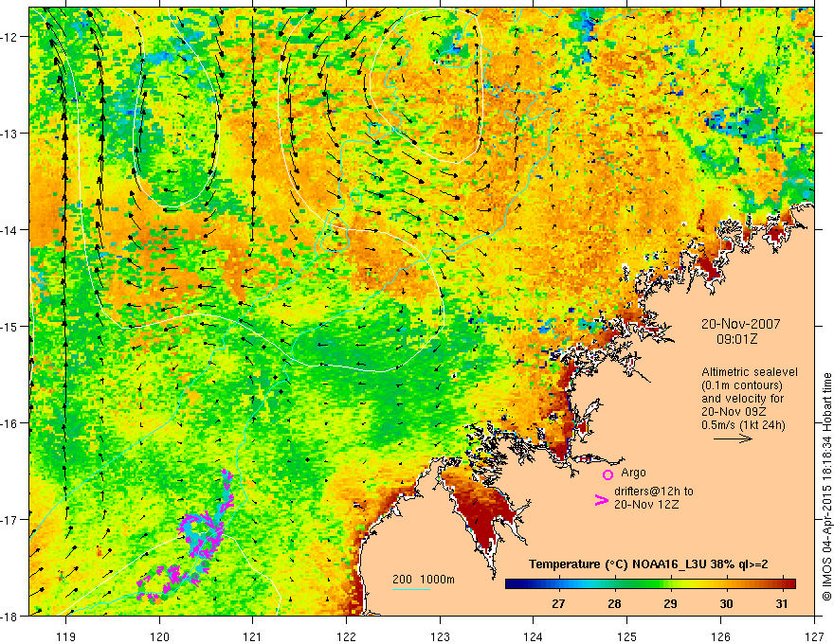Click the latitude label -14
This screenshot has width=834, height=644.
click(9, 230)
